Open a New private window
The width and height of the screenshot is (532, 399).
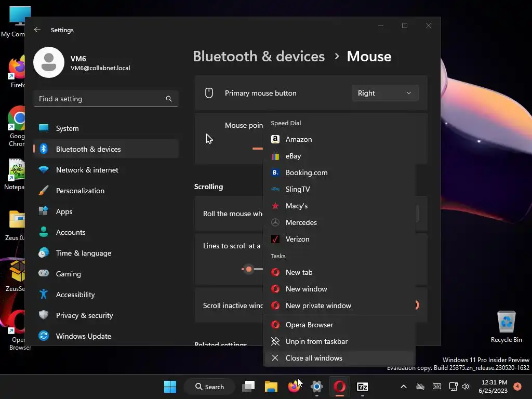click(339, 305)
